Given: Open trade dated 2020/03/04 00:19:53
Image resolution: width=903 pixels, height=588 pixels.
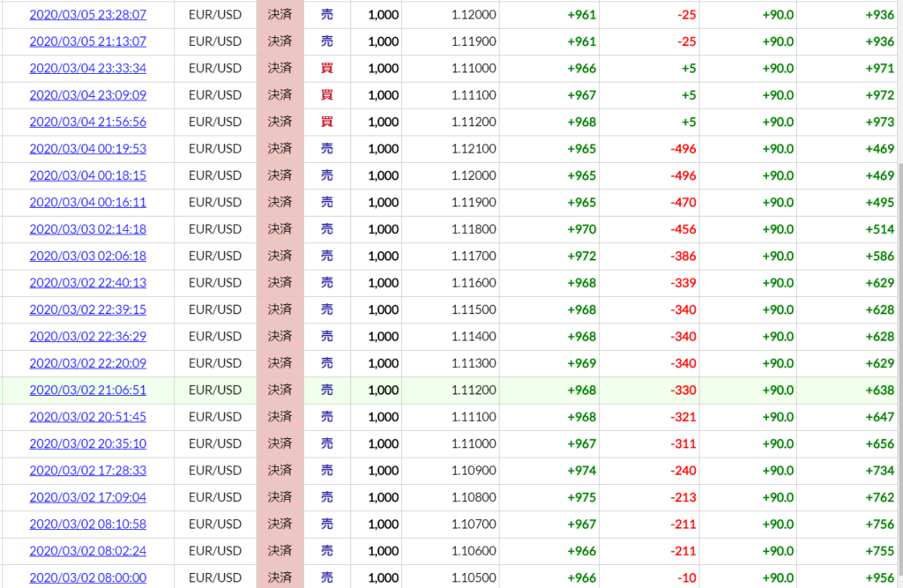Looking at the screenshot, I should (x=87, y=149).
